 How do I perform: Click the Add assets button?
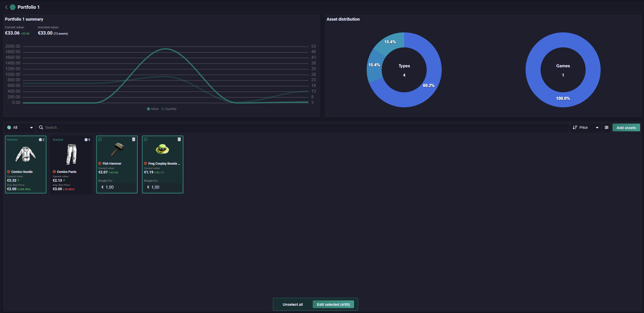tap(626, 127)
